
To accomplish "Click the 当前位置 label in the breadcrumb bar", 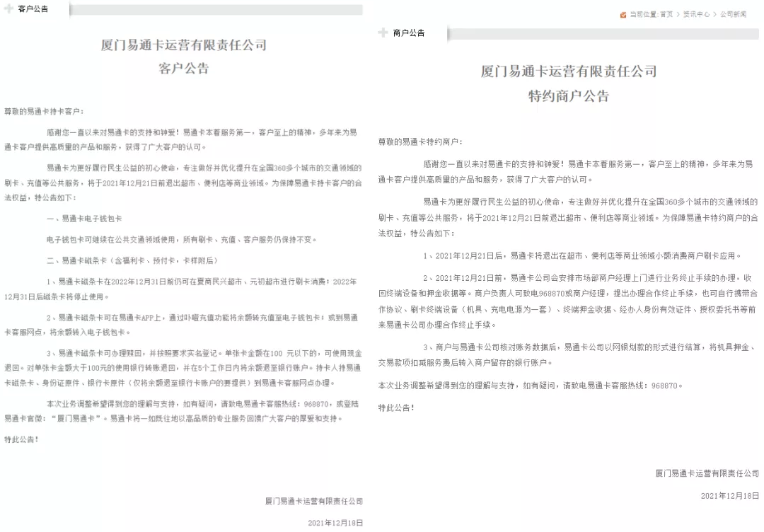I will coord(642,13).
